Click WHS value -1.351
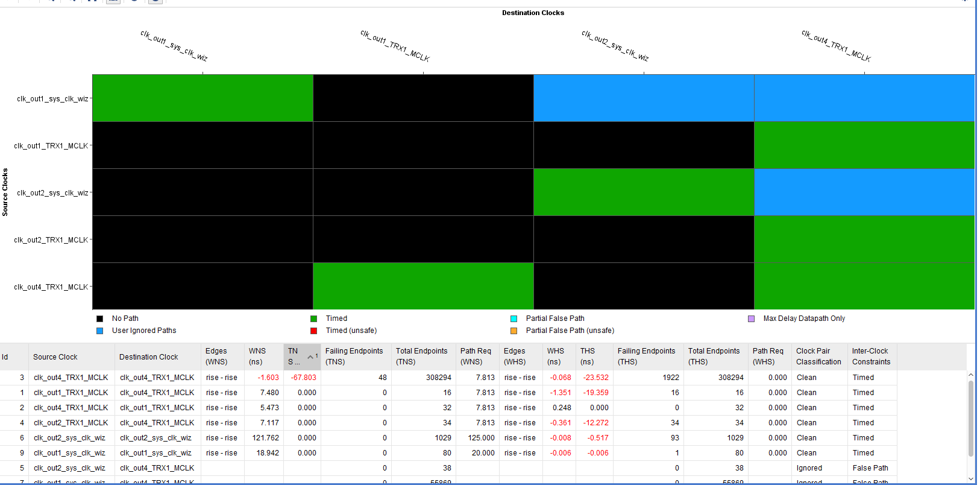The image size is (980, 485). [561, 393]
